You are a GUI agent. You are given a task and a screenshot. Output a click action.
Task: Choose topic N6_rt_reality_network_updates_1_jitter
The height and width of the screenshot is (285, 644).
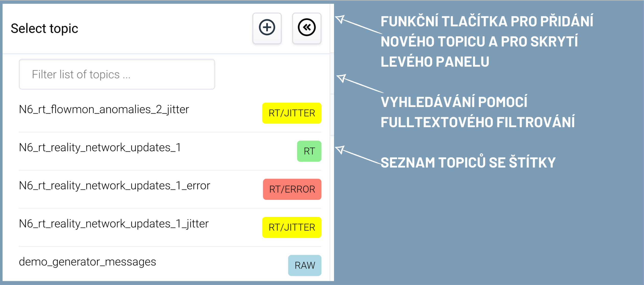click(114, 224)
